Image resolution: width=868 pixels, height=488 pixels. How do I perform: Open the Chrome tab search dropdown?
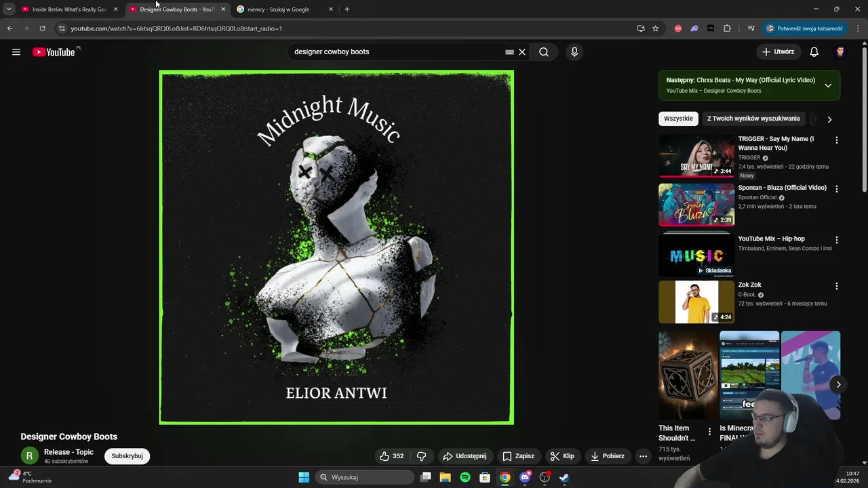pos(9,9)
